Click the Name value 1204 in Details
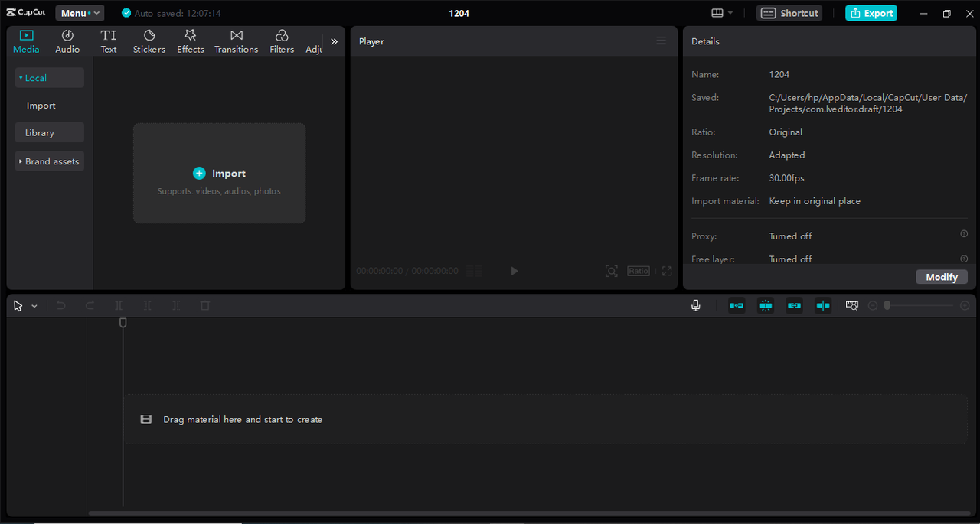Screen dimensions: 980x524 pos(779,75)
